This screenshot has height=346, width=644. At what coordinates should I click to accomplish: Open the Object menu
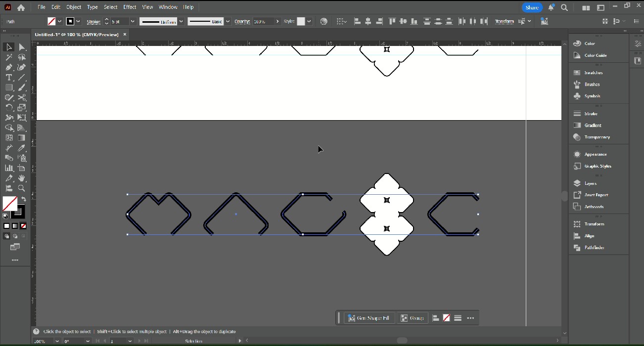point(74,7)
